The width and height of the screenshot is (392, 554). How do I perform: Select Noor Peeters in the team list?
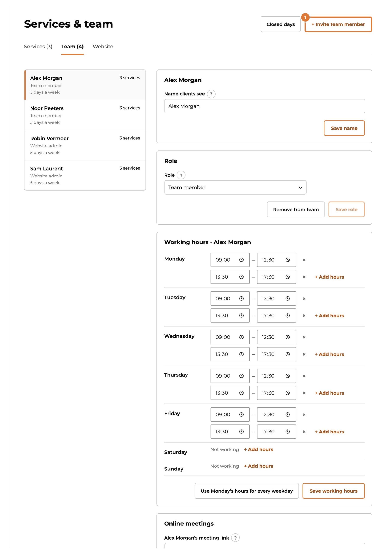[85, 115]
